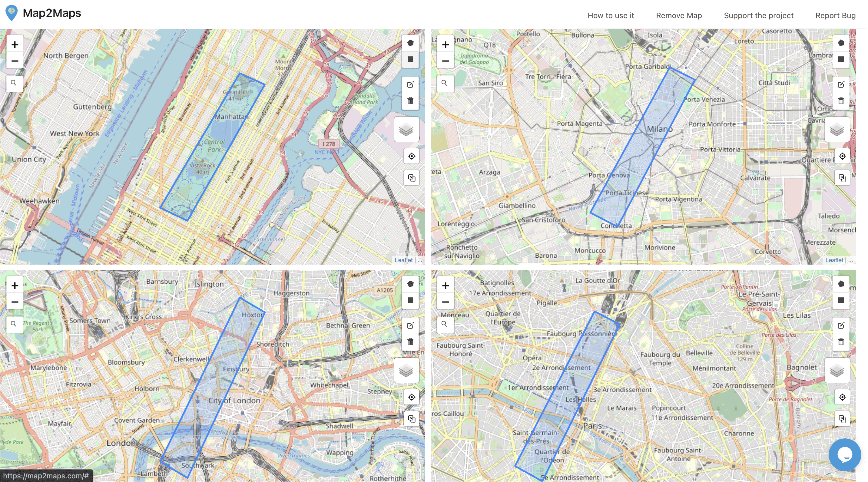Activate geolocation on the London map

click(x=412, y=397)
